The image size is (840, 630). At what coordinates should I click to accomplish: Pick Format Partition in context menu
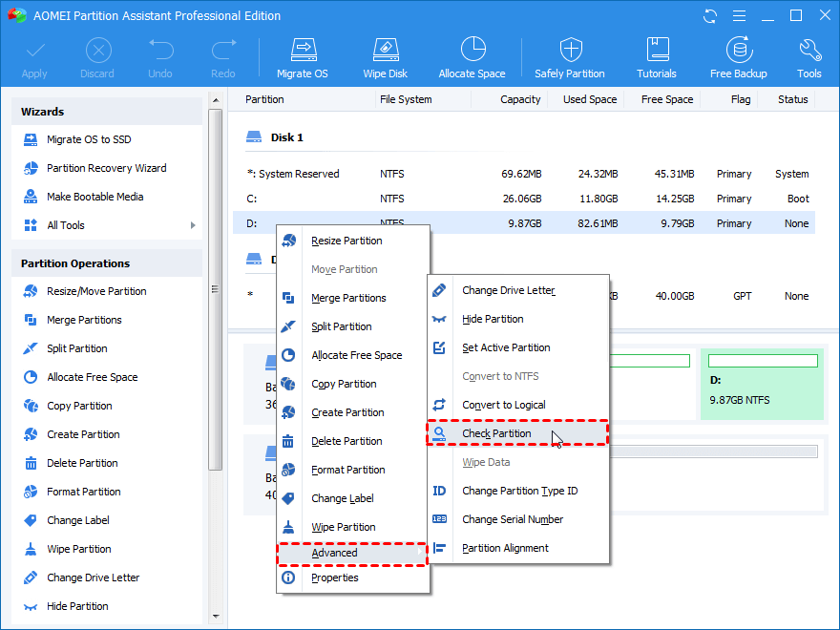(347, 470)
